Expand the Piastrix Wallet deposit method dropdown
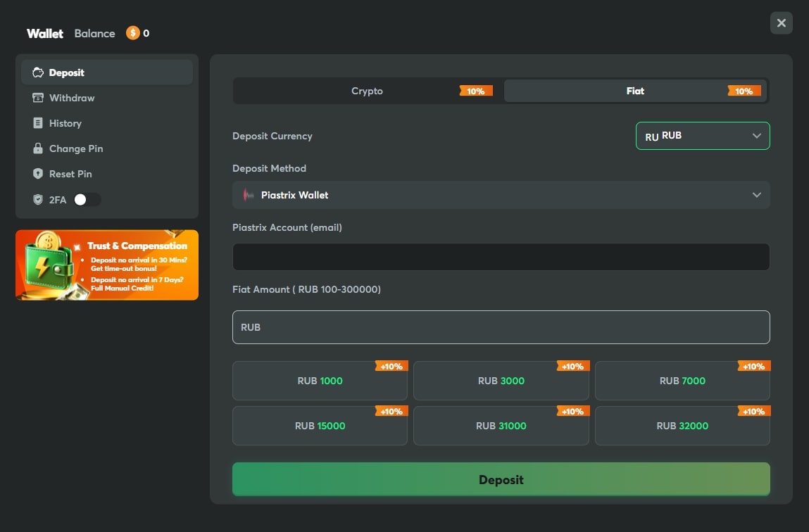Image resolution: width=809 pixels, height=532 pixels. tap(501, 195)
